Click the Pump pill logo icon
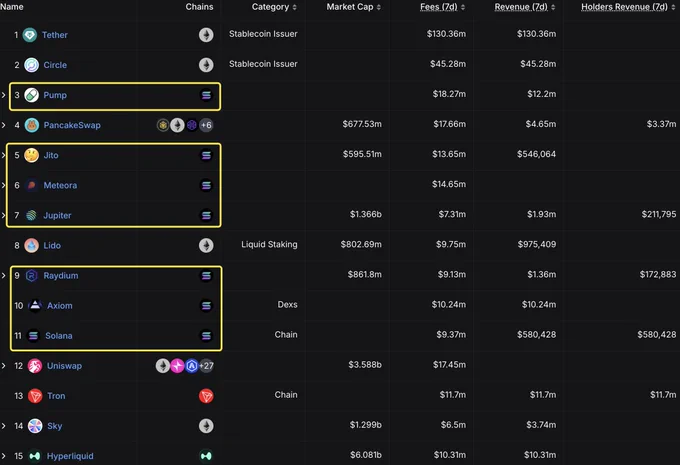The width and height of the screenshot is (680, 465). pos(32,95)
